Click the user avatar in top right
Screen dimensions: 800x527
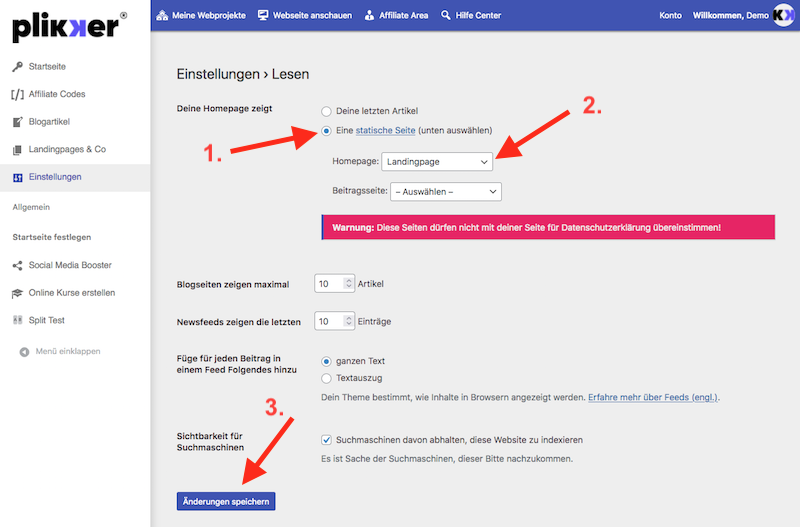pyautogui.click(x=783, y=15)
